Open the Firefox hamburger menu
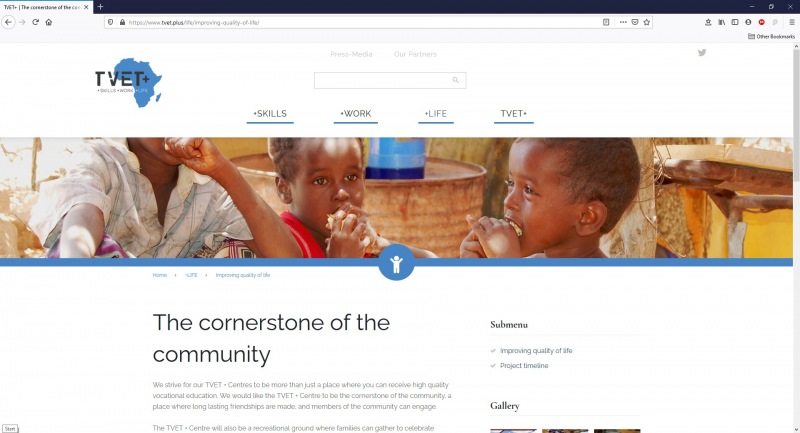This screenshot has width=800, height=433. [x=792, y=22]
